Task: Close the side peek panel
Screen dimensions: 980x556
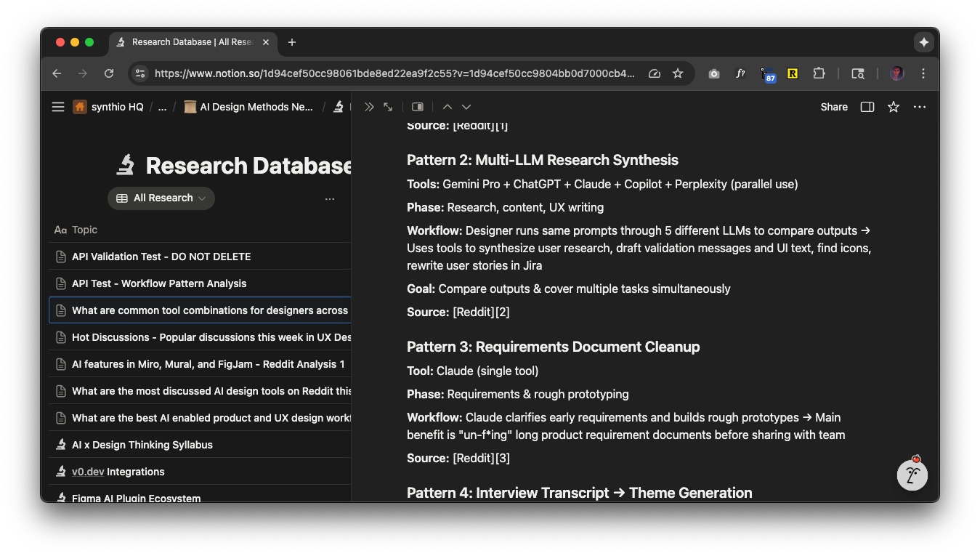Action: point(369,107)
